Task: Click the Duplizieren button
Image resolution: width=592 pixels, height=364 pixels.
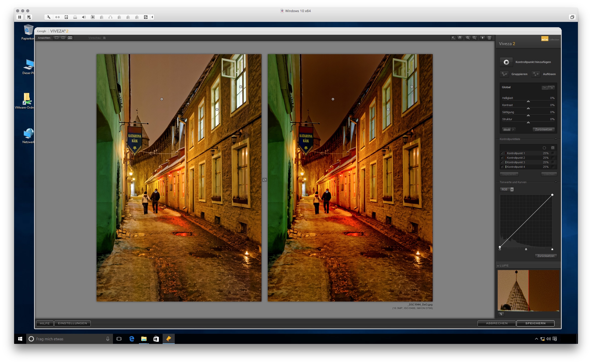Action: pyautogui.click(x=509, y=174)
